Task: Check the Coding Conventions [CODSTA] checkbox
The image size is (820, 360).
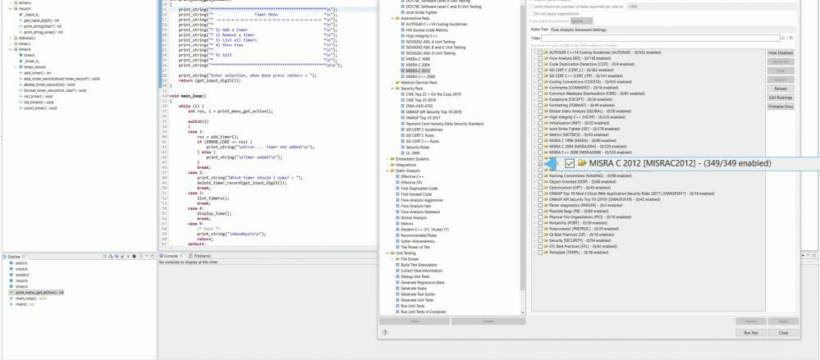Action: click(540, 82)
